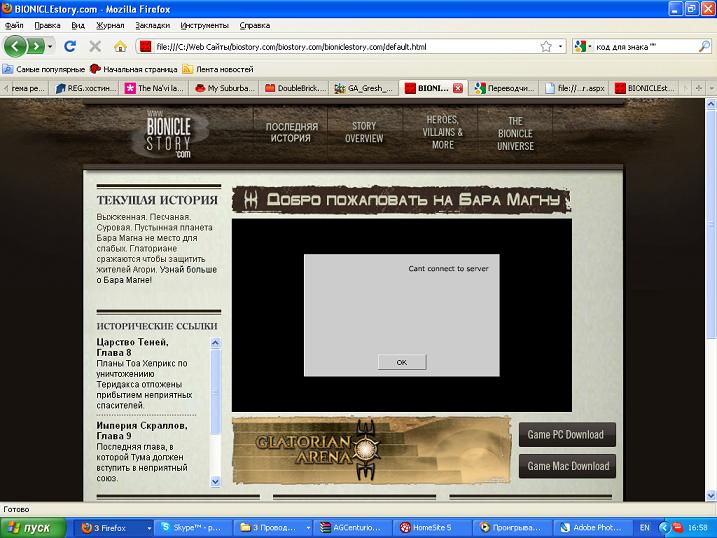Switch to AGCenturio taskbar window

coord(353,528)
